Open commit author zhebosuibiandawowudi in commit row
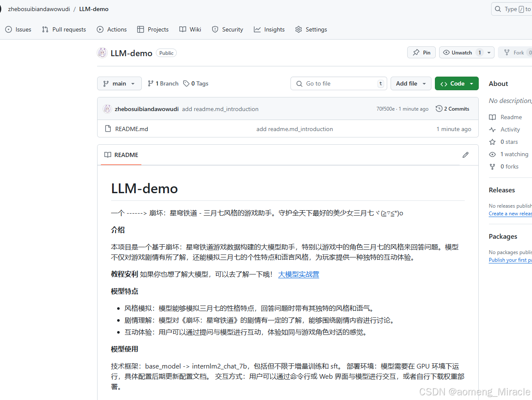The height and width of the screenshot is (400, 532). click(x=147, y=109)
